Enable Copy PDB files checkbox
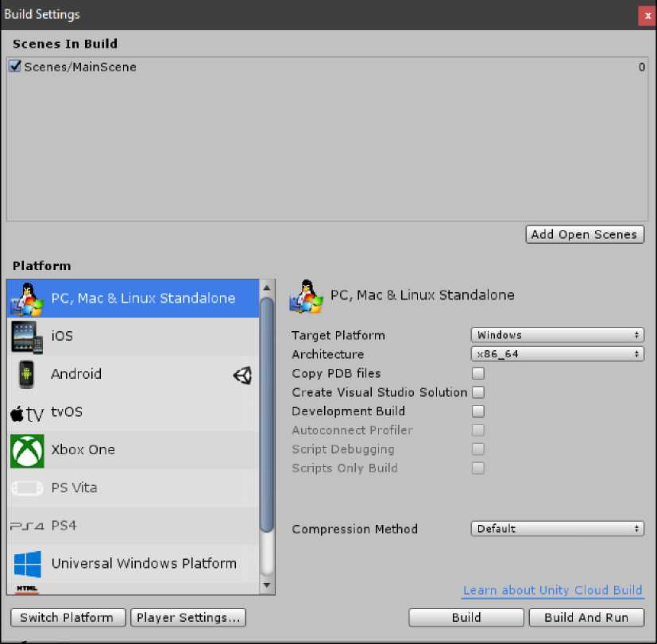The width and height of the screenshot is (657, 644). [x=478, y=373]
